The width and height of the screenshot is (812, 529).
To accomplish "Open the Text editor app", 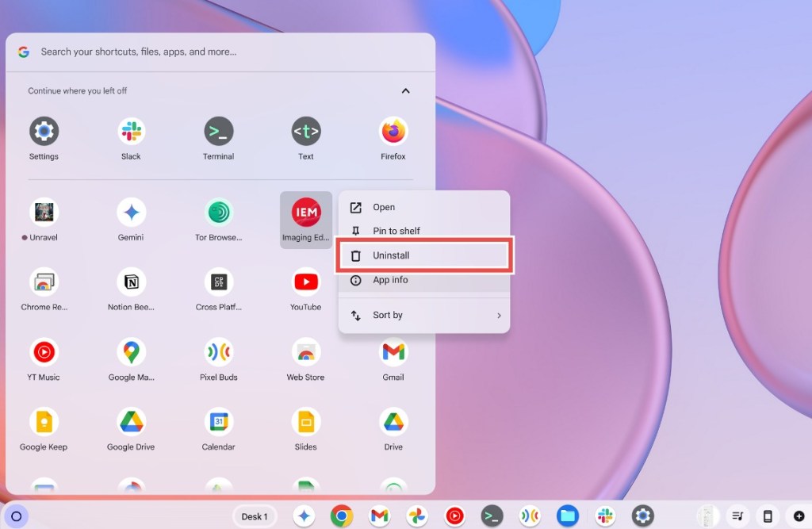I will (306, 138).
